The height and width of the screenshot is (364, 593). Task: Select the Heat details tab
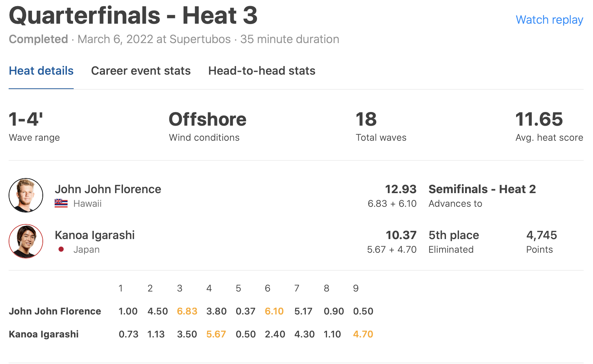pyautogui.click(x=41, y=71)
